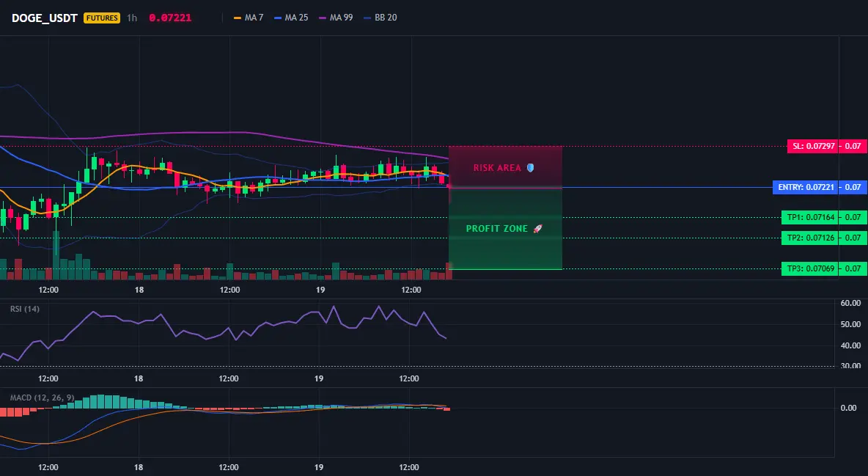Select the 1h timeframe label
868x476 pixels.
coord(132,18)
